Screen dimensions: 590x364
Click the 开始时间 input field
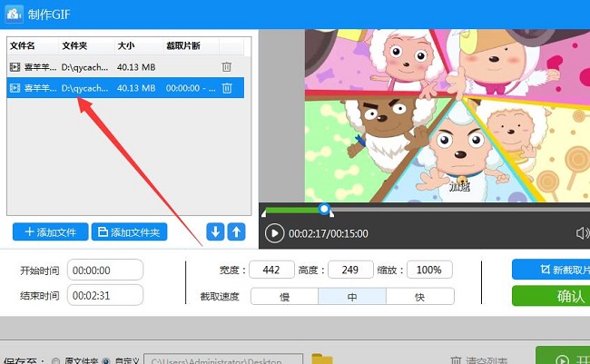(x=105, y=271)
